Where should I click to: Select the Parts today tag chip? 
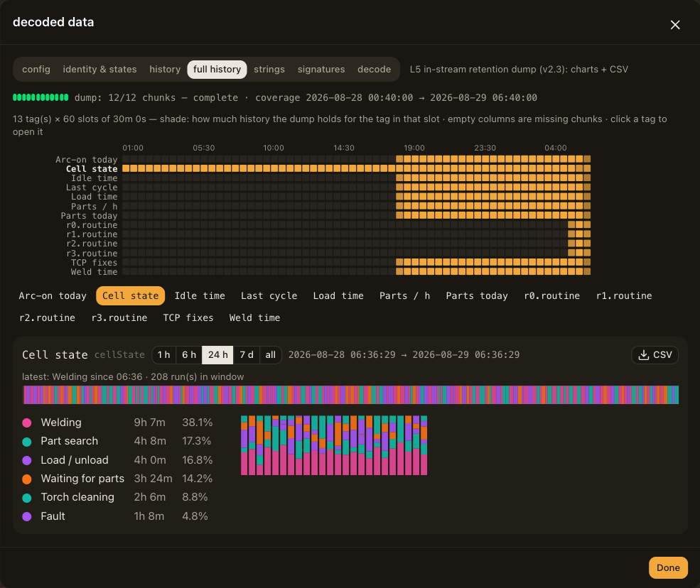[x=477, y=296]
